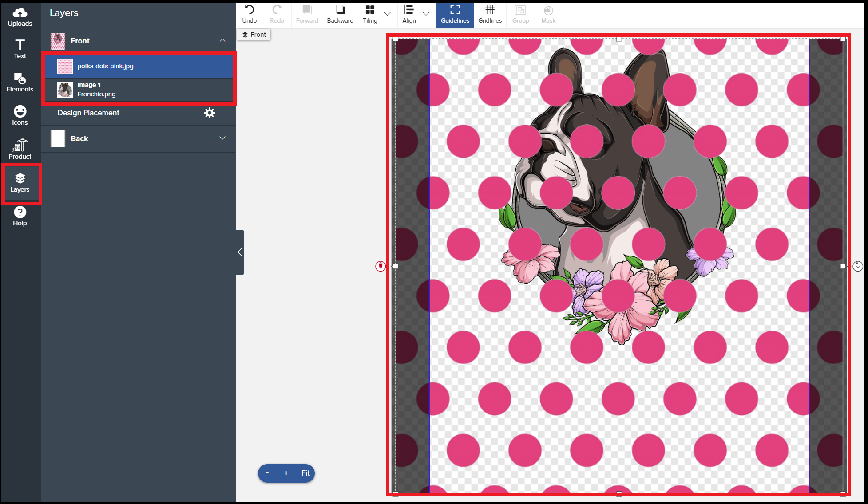
Task: Zoom in with the plus button
Action: 286,473
